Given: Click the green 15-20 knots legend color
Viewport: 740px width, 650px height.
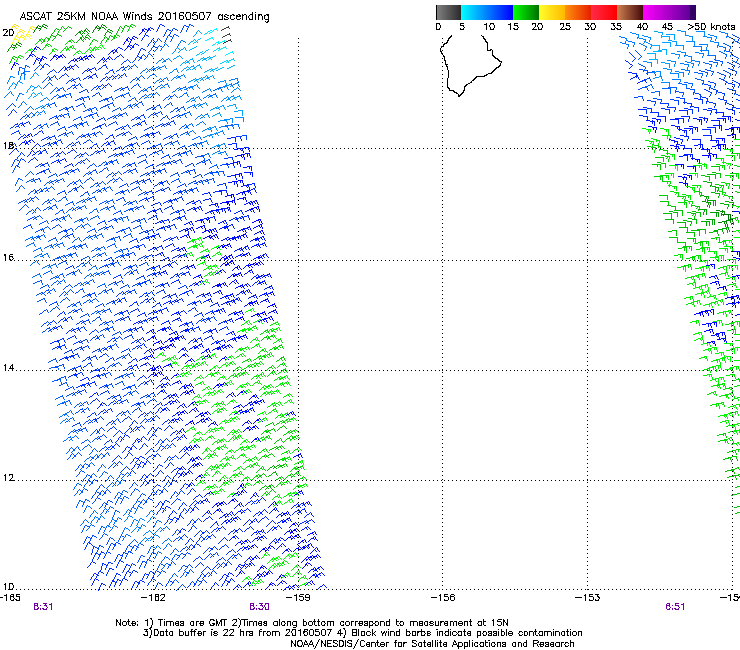Looking at the screenshot, I should [x=526, y=12].
